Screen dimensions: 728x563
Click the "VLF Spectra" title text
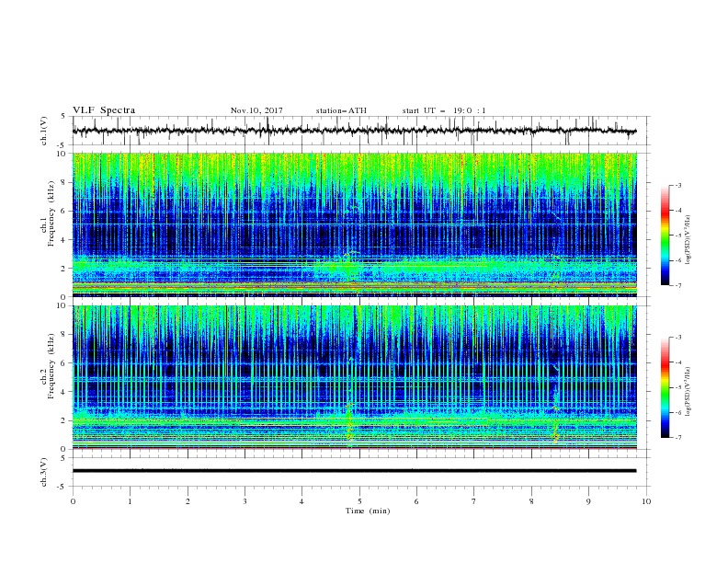[x=104, y=110]
